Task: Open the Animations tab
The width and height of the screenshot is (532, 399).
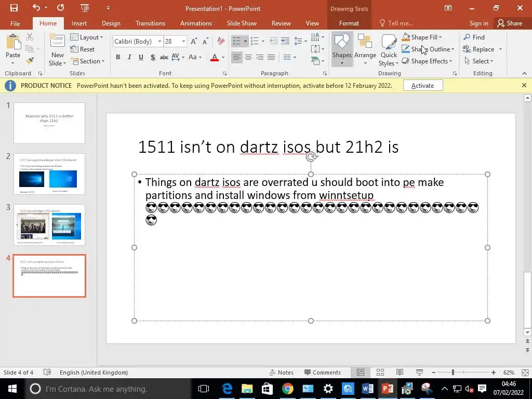Action: click(x=196, y=23)
